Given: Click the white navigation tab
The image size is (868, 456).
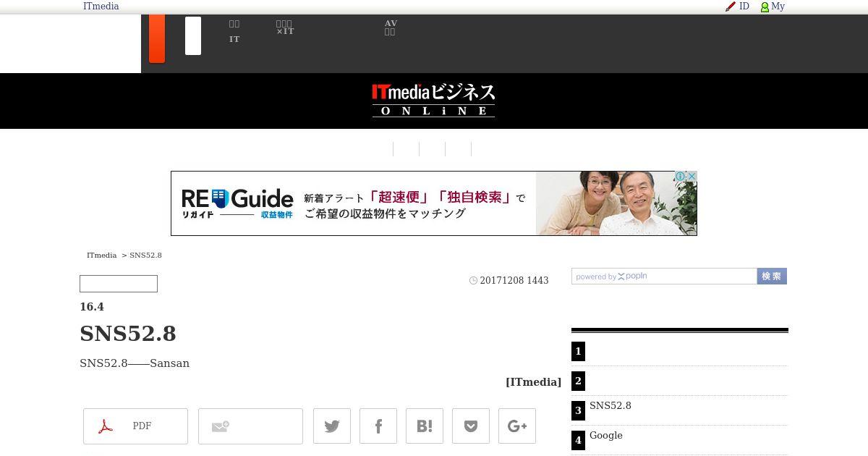Looking at the screenshot, I should 193,36.
